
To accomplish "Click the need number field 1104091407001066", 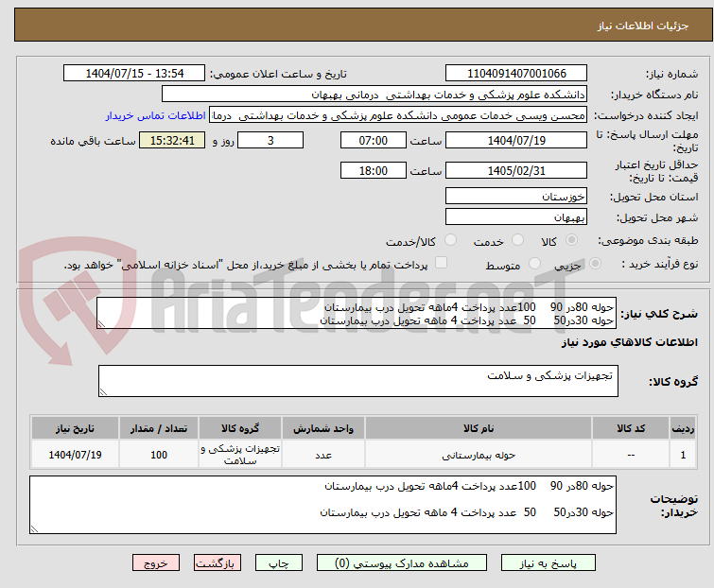I will click(516, 74).
